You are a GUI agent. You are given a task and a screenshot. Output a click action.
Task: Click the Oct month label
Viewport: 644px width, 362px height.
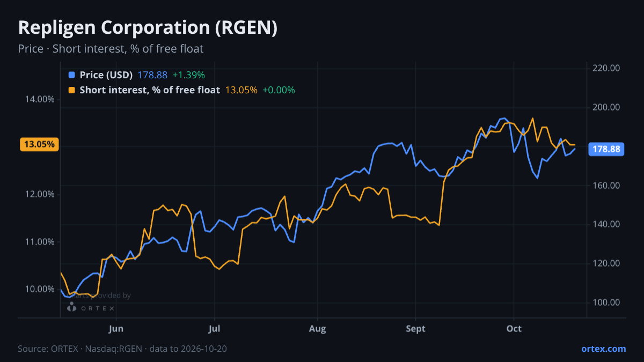514,329
